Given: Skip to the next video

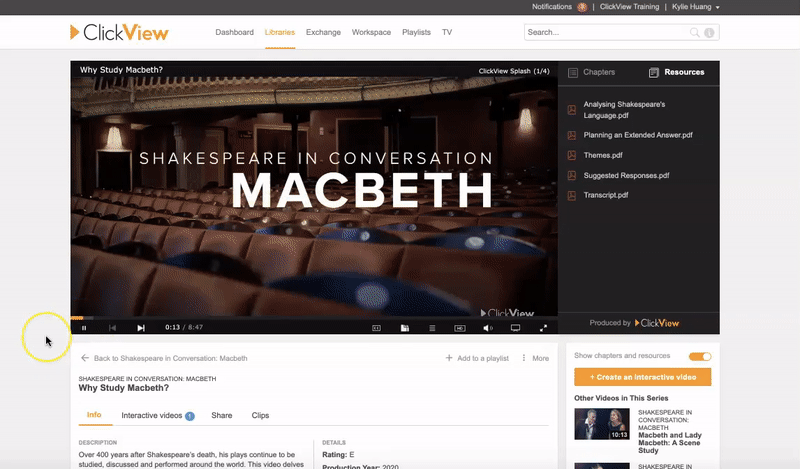Looking at the screenshot, I should pos(141,328).
